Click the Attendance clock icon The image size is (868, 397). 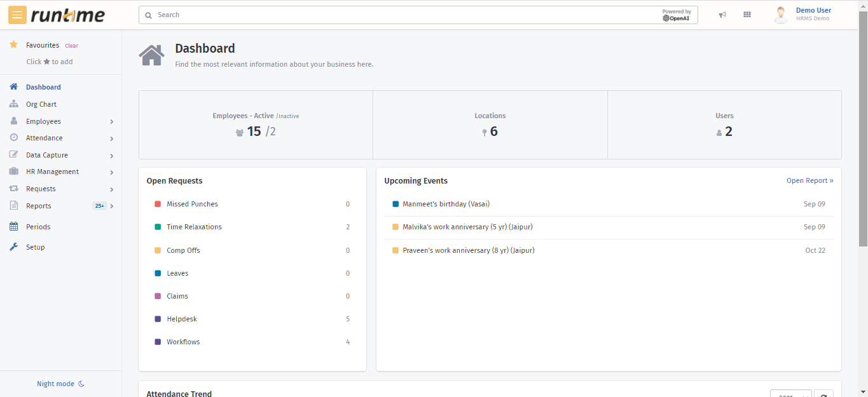pos(13,138)
